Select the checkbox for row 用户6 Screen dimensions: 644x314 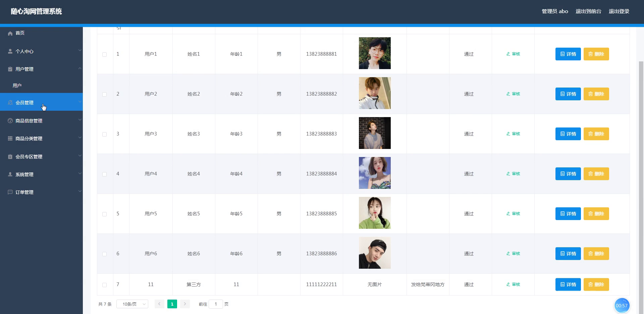105,254
